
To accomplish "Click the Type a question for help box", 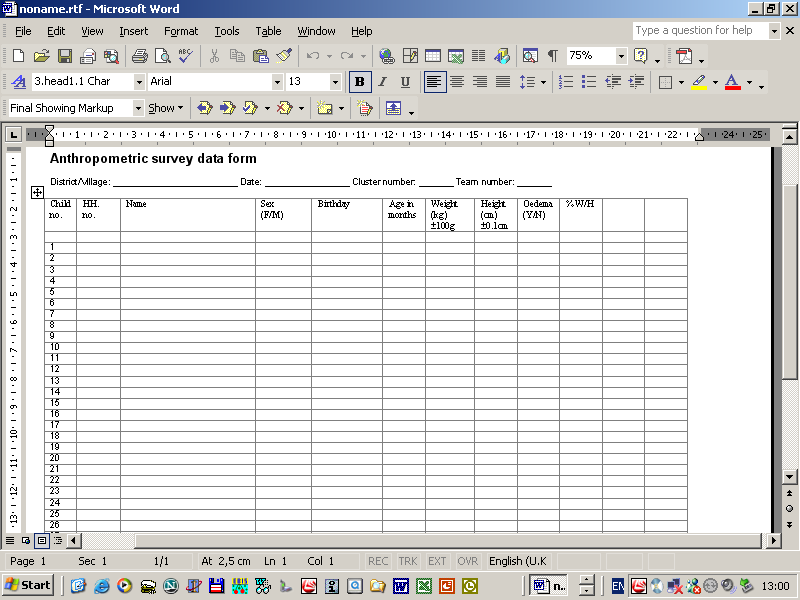I will [x=700, y=31].
